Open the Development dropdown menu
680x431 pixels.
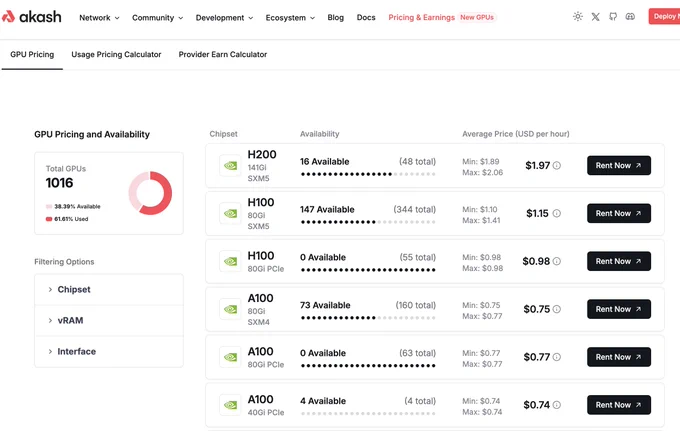tap(224, 18)
